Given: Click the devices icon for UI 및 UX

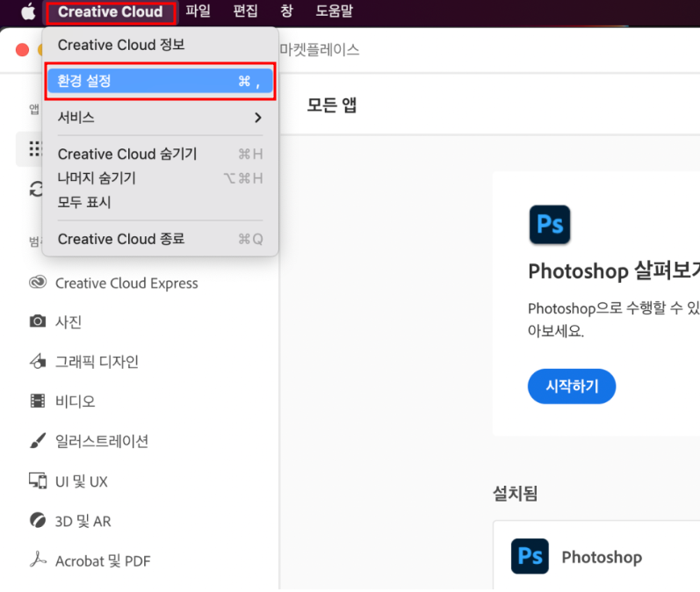Looking at the screenshot, I should pyautogui.click(x=38, y=480).
